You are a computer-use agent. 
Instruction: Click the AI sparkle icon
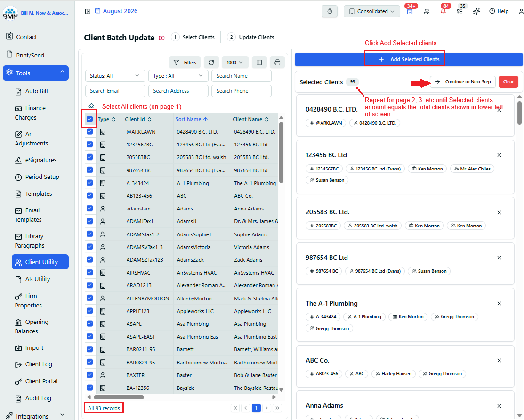coord(476,11)
